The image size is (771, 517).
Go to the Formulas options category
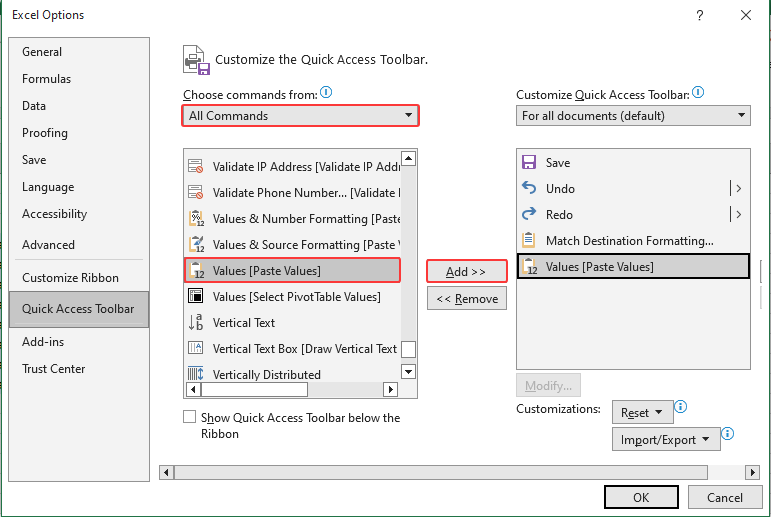click(46, 79)
